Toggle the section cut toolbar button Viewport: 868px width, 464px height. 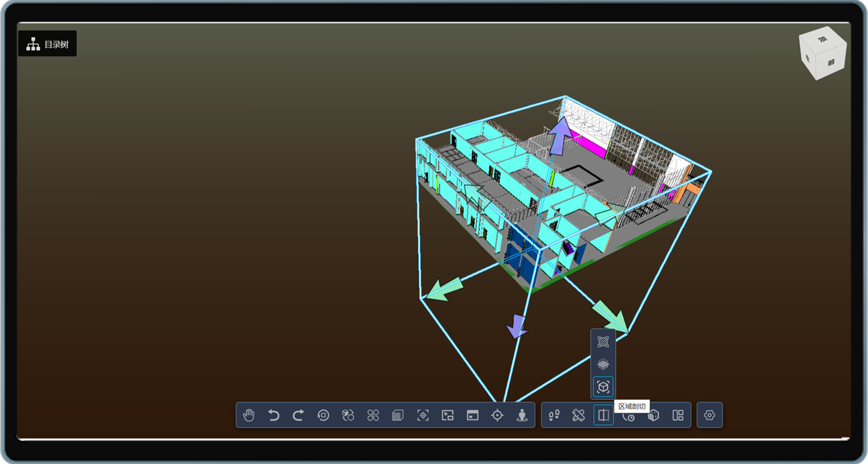[603, 415]
